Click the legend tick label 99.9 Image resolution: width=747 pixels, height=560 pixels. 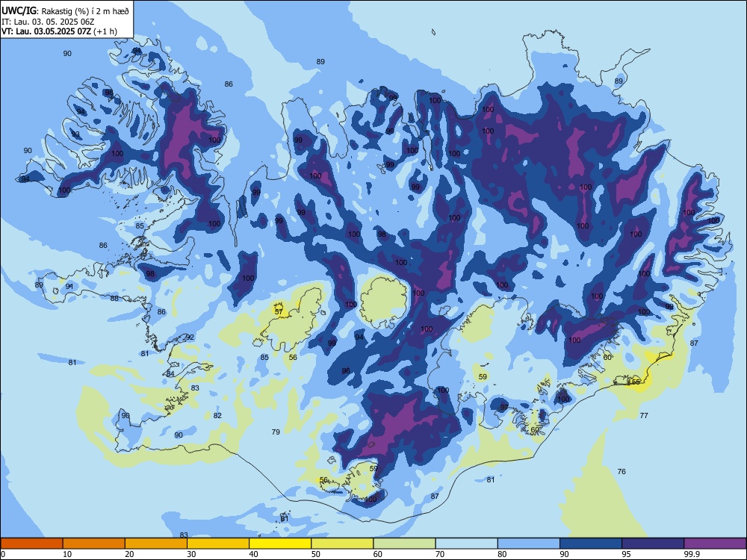691,554
